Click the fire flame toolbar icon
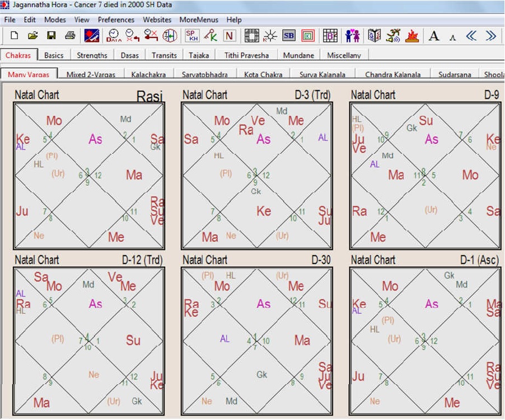Image resolution: width=505 pixels, height=420 pixels. click(x=412, y=36)
